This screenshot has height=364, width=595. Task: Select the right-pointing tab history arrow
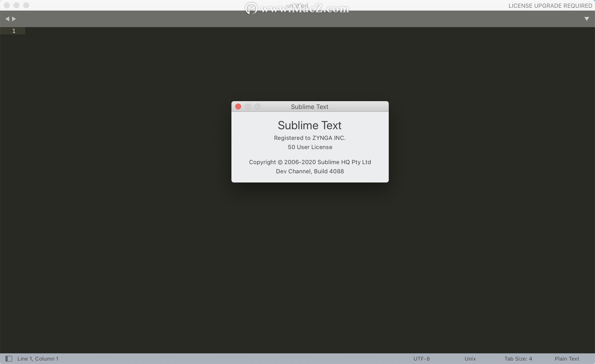[x=14, y=19]
